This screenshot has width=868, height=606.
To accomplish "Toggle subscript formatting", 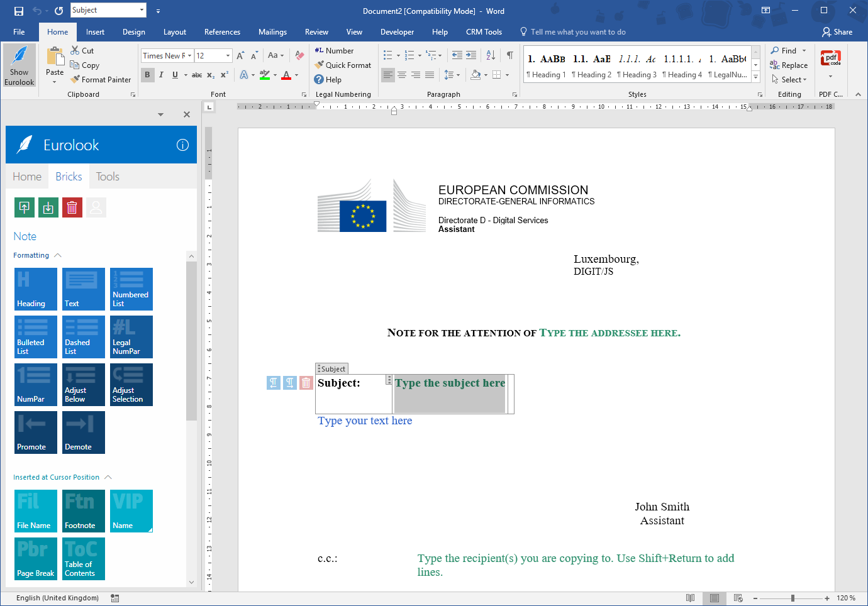I will [211, 75].
